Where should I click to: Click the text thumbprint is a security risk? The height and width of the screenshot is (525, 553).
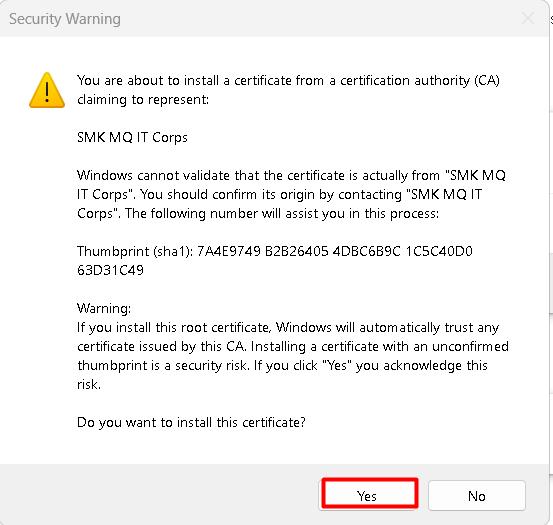point(163,365)
